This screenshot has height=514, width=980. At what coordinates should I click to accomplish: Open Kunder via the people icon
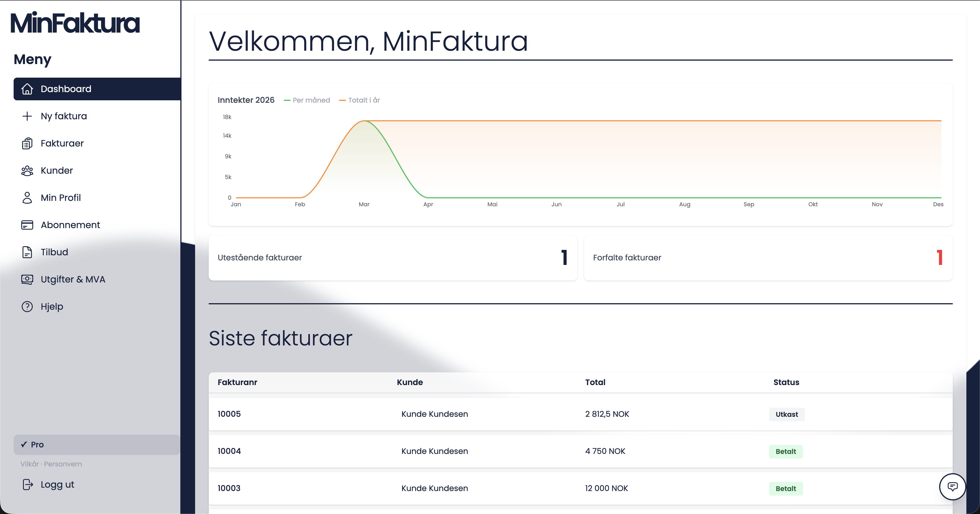27,170
